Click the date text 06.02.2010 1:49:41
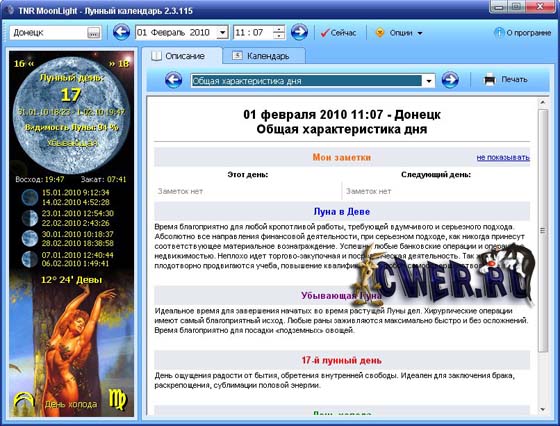 tap(75, 264)
